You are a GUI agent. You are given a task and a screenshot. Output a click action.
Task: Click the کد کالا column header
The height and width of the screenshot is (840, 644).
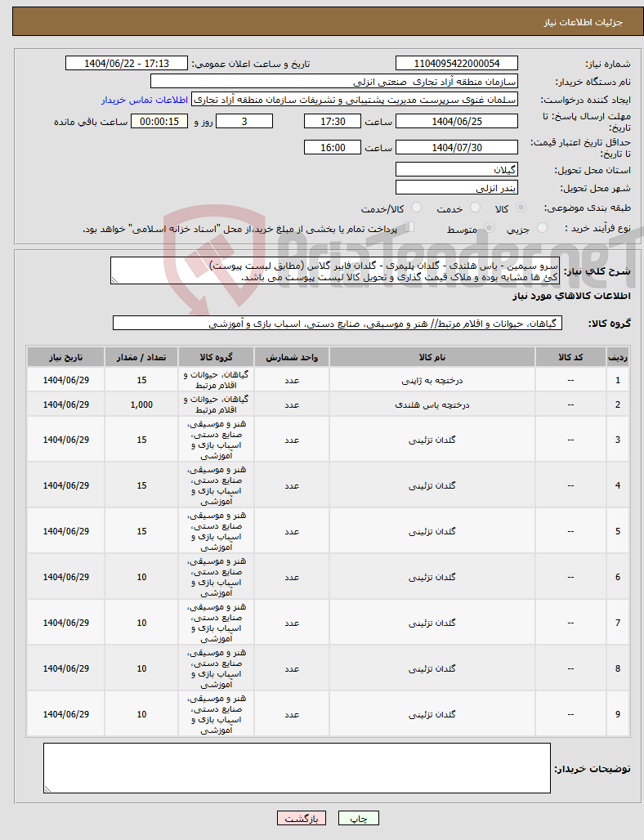point(570,357)
